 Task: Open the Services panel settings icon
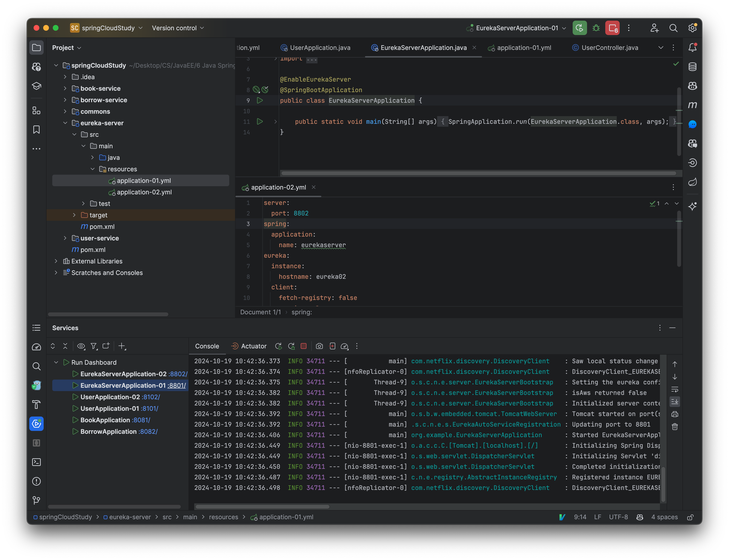tap(660, 328)
